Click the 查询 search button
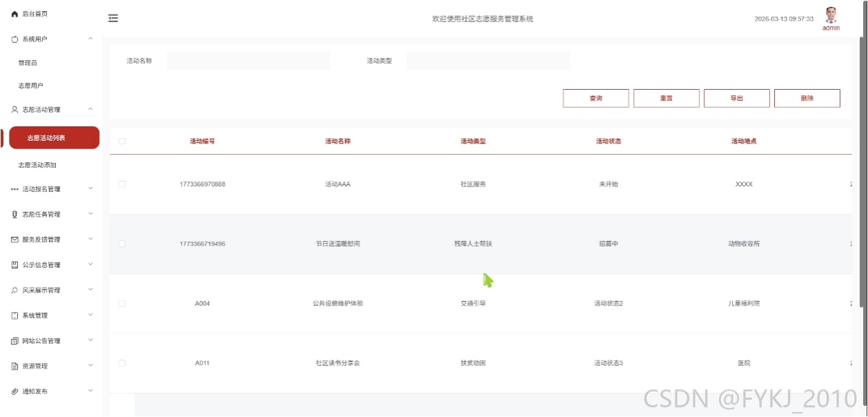 coord(596,99)
